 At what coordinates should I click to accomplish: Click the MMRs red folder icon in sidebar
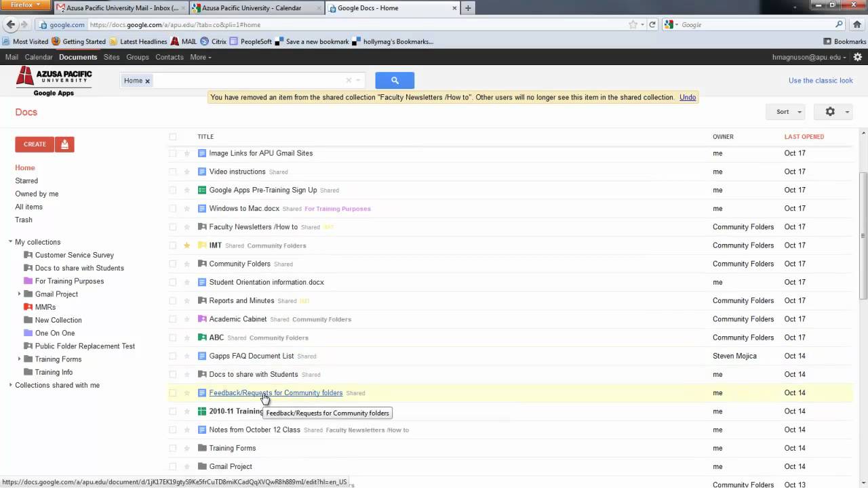point(28,307)
